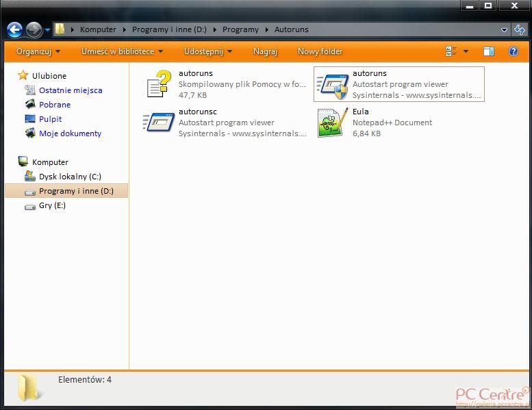Image resolution: width=532 pixels, height=410 pixels.
Task: Open the change view icon
Action: tap(451, 51)
